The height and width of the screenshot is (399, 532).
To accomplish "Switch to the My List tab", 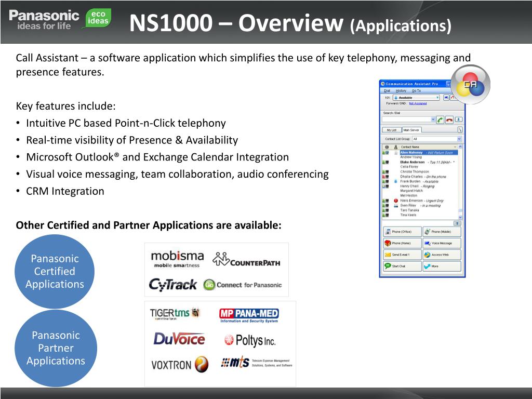I will click(x=392, y=130).
